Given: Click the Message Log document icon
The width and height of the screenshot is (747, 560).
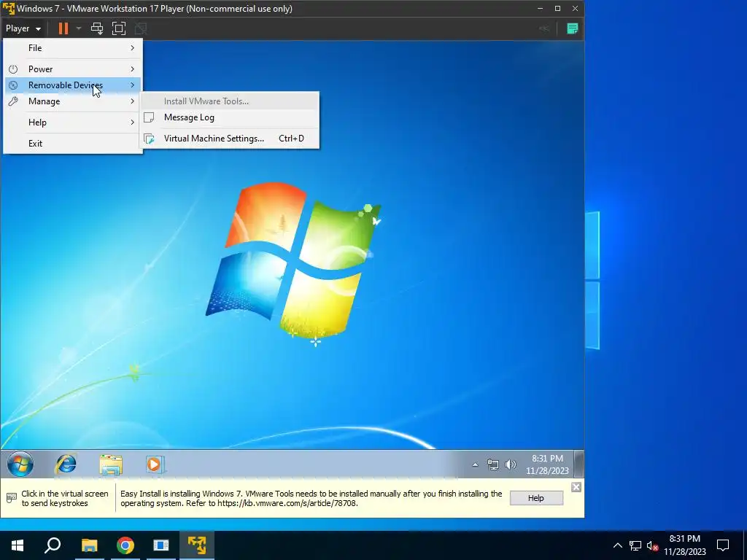Looking at the screenshot, I should (x=149, y=117).
